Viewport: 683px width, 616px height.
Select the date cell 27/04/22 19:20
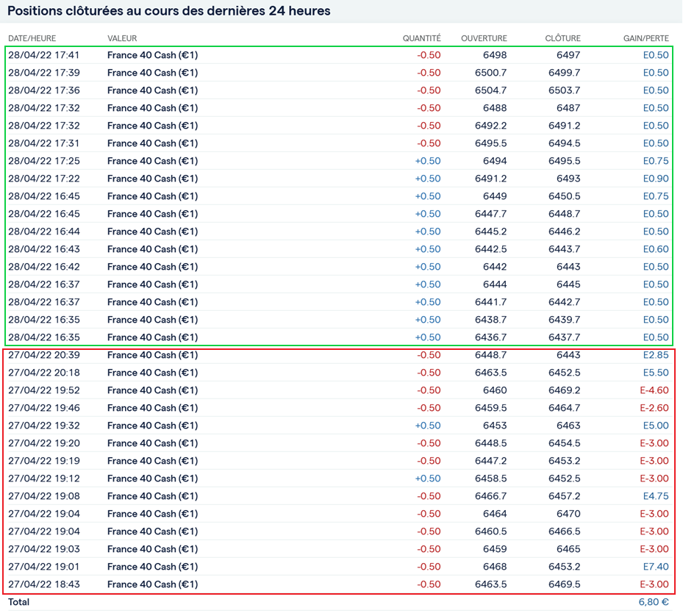pyautogui.click(x=44, y=443)
